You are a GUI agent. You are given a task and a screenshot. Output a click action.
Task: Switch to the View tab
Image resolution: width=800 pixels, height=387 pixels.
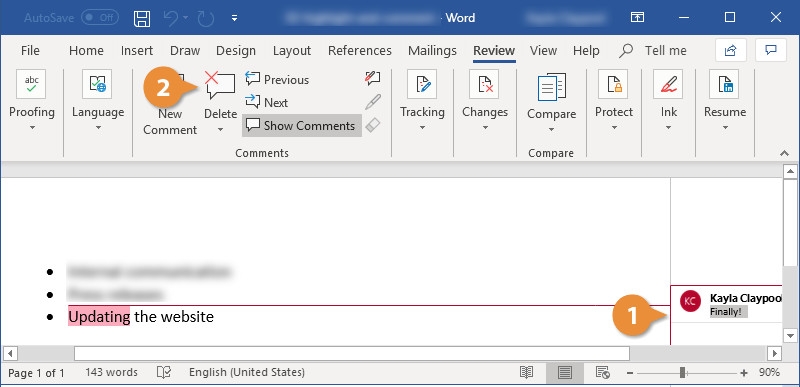[543, 50]
